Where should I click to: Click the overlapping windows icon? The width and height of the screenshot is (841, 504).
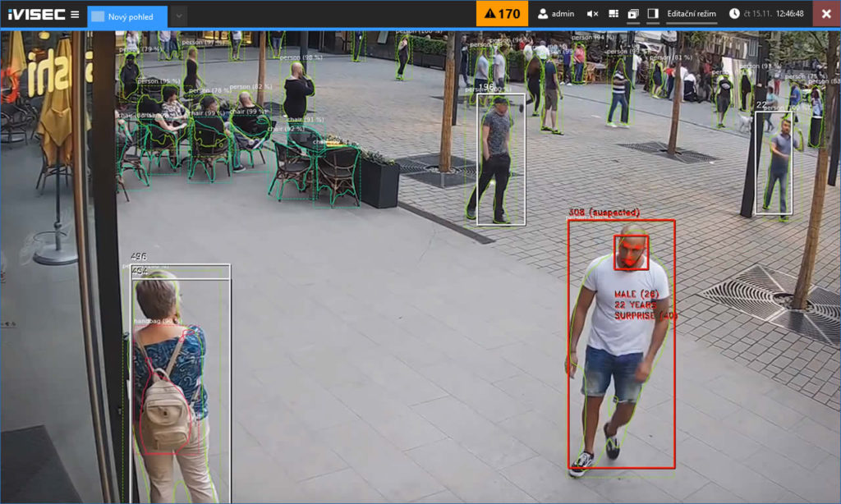pos(633,14)
